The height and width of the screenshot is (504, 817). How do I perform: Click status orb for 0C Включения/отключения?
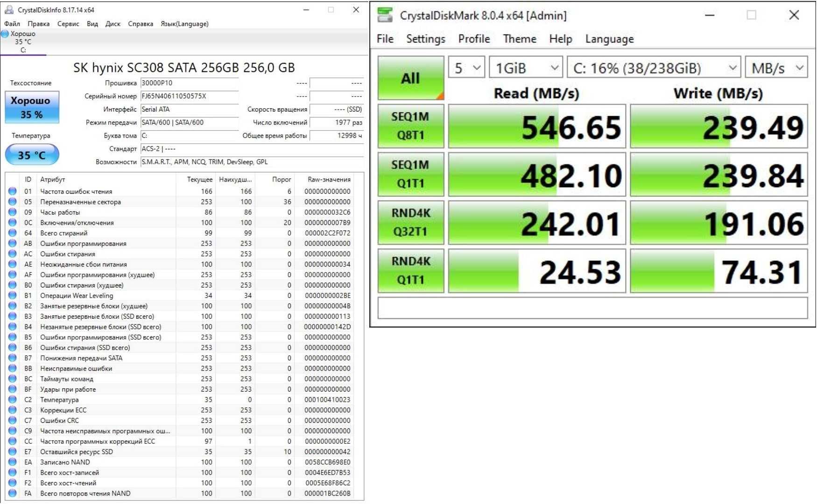[x=13, y=222]
